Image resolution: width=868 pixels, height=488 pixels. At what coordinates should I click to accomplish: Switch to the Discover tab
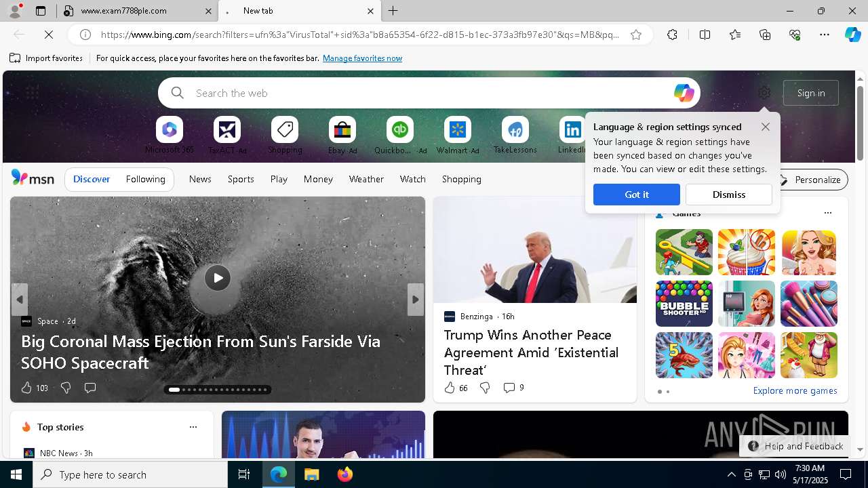pyautogui.click(x=92, y=179)
